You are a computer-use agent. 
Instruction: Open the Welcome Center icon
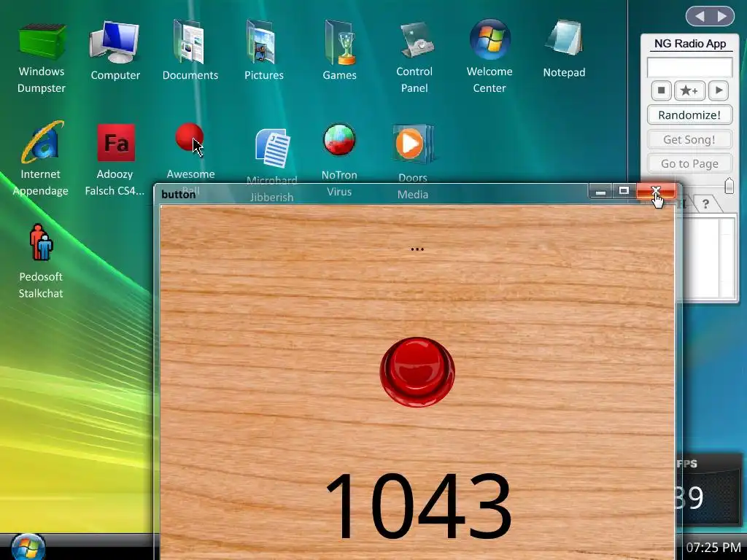click(x=489, y=39)
